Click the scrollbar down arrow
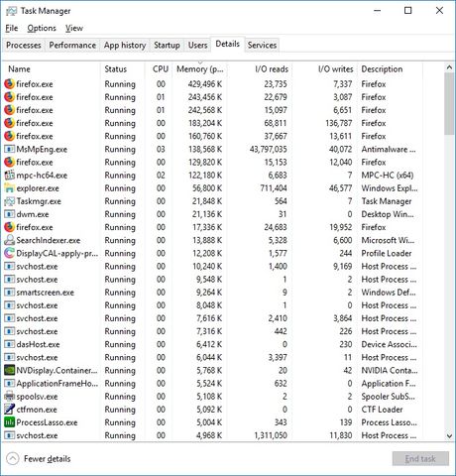Screen dimensions: 456x476 click(x=449, y=436)
